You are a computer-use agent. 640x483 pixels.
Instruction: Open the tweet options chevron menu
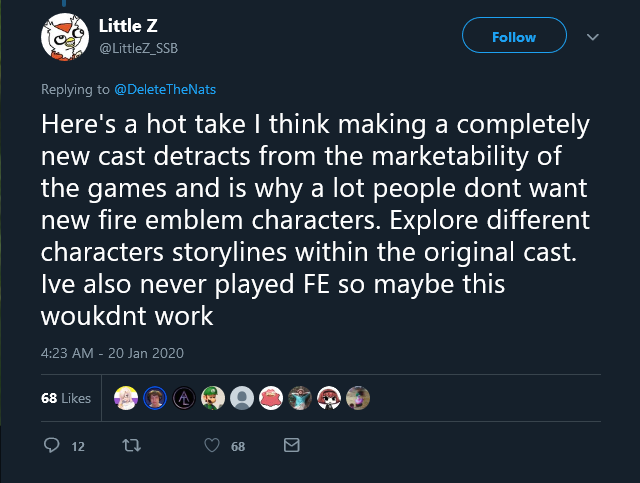point(593,37)
